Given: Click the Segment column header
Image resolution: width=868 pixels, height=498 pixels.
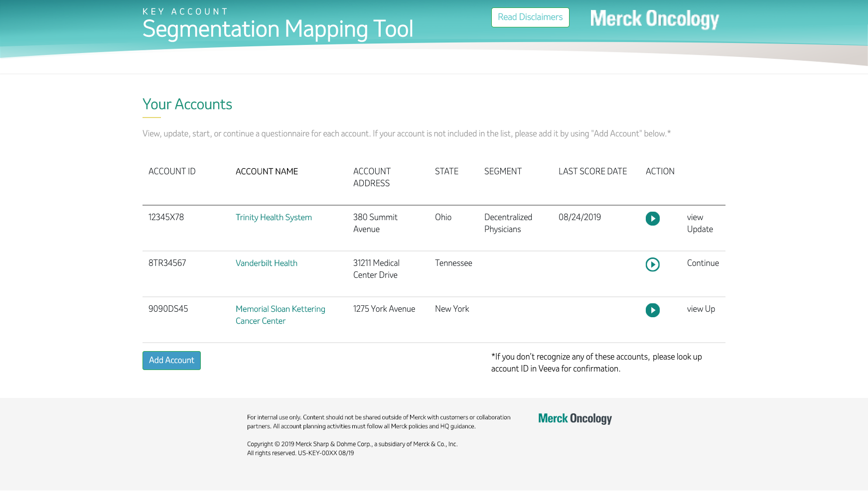Looking at the screenshot, I should pyautogui.click(x=503, y=172).
